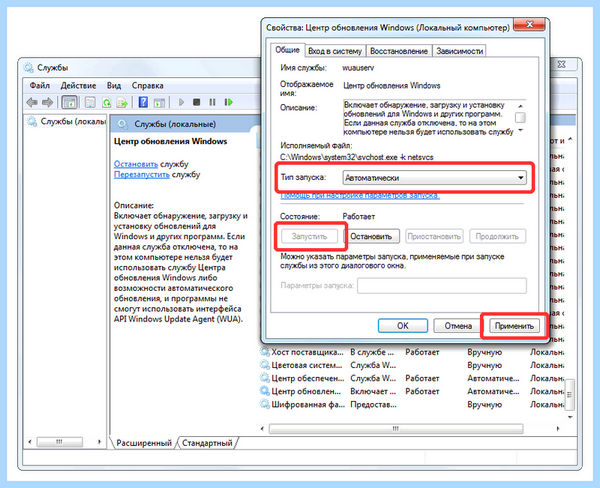The image size is (600, 488).
Task: Open Help via the blue question mark icon
Action: click(x=143, y=102)
